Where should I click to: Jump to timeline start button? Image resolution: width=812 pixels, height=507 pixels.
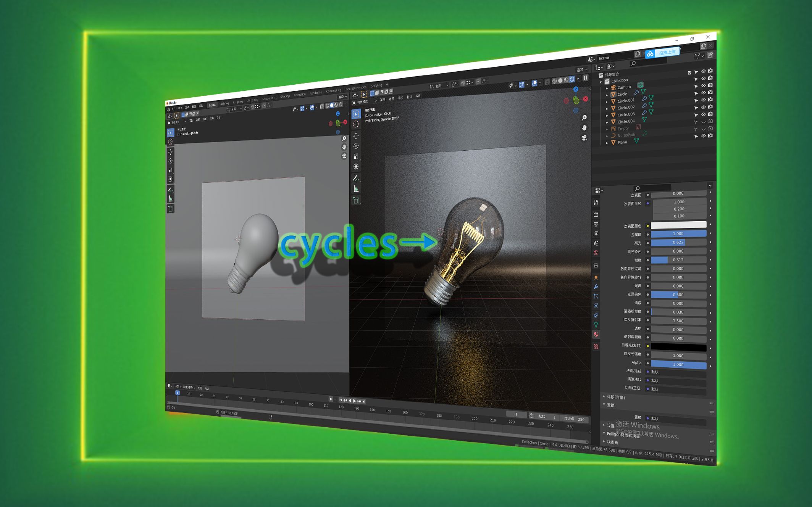coord(341,400)
